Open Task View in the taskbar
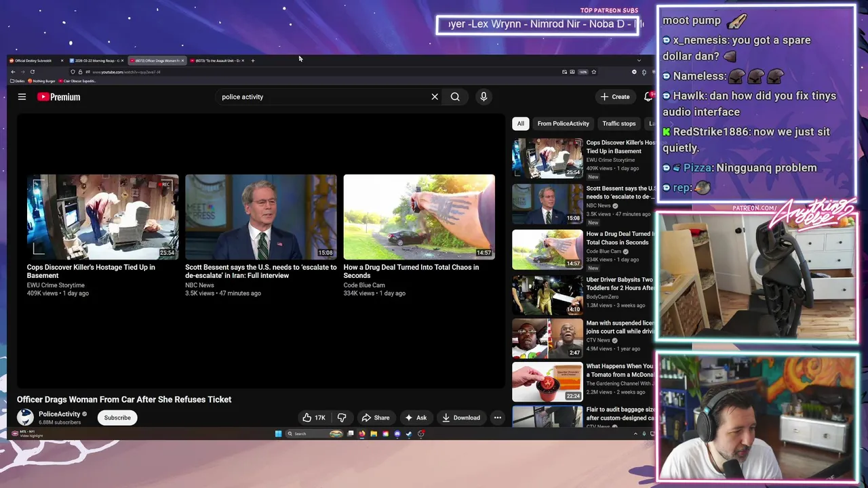The image size is (868, 488). (351, 434)
